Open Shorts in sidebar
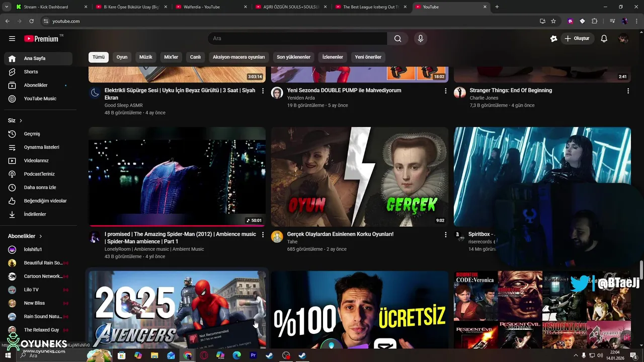 point(38,72)
